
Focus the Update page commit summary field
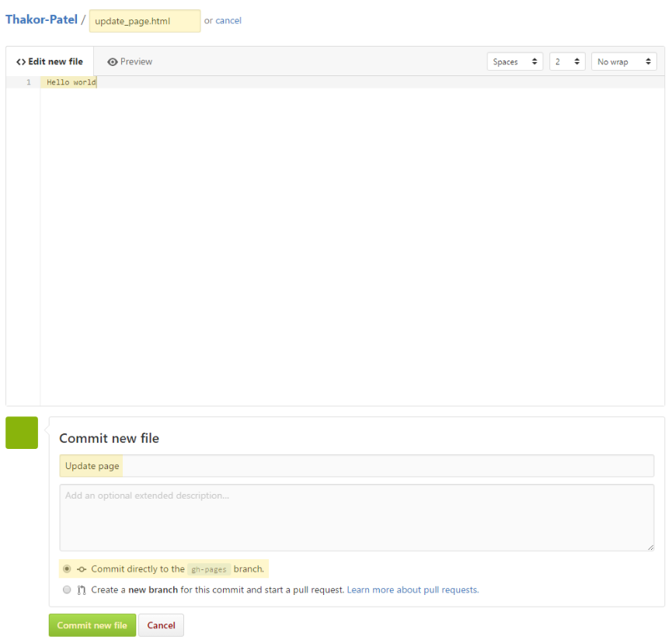point(357,466)
